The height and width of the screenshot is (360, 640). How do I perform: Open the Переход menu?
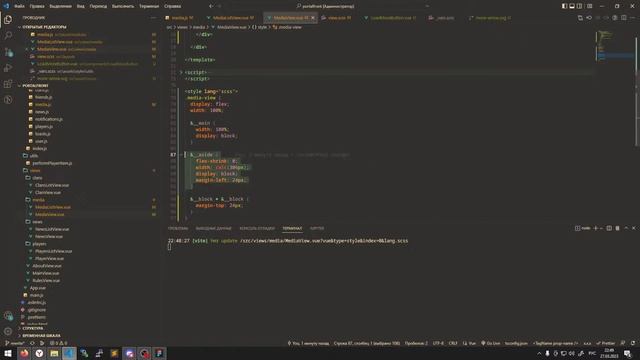pyautogui.click(x=98, y=6)
